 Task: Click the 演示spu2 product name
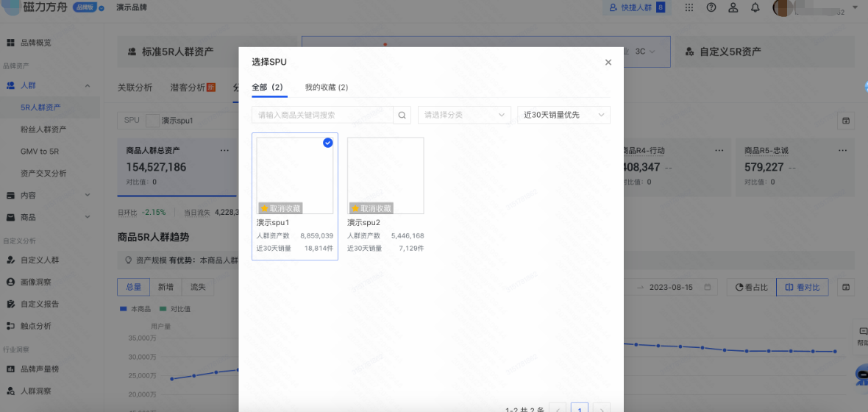(x=363, y=223)
